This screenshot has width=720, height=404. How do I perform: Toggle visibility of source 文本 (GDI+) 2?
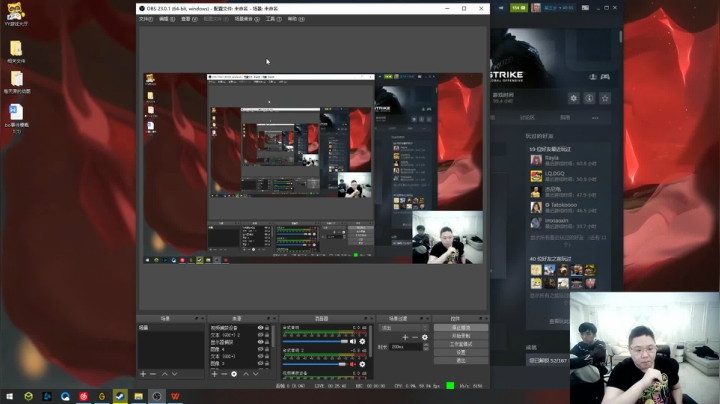(x=260, y=335)
